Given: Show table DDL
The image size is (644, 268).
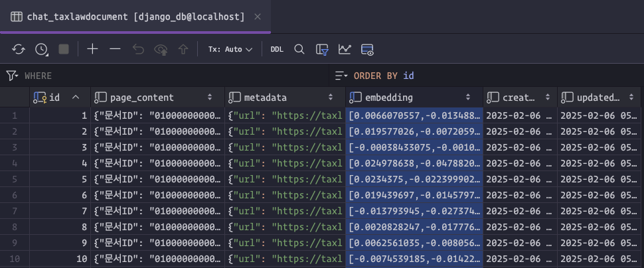Looking at the screenshot, I should pos(277,49).
